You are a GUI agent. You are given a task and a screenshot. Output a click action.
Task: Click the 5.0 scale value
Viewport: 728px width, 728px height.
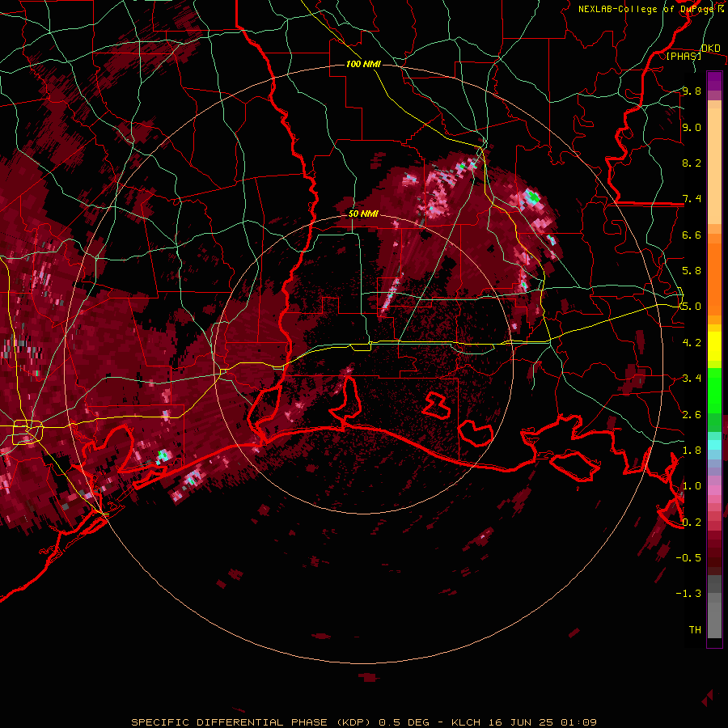[x=692, y=307]
